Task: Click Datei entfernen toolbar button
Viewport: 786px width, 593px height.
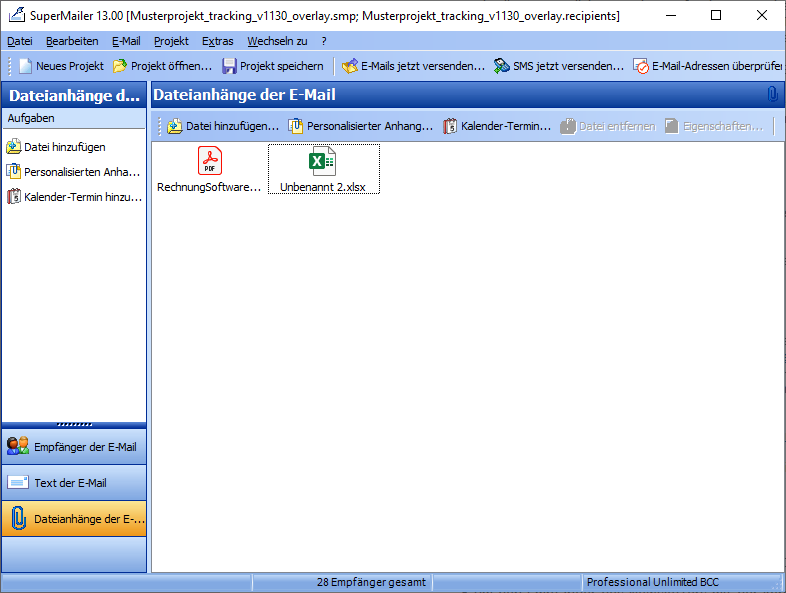Action: click(x=608, y=126)
